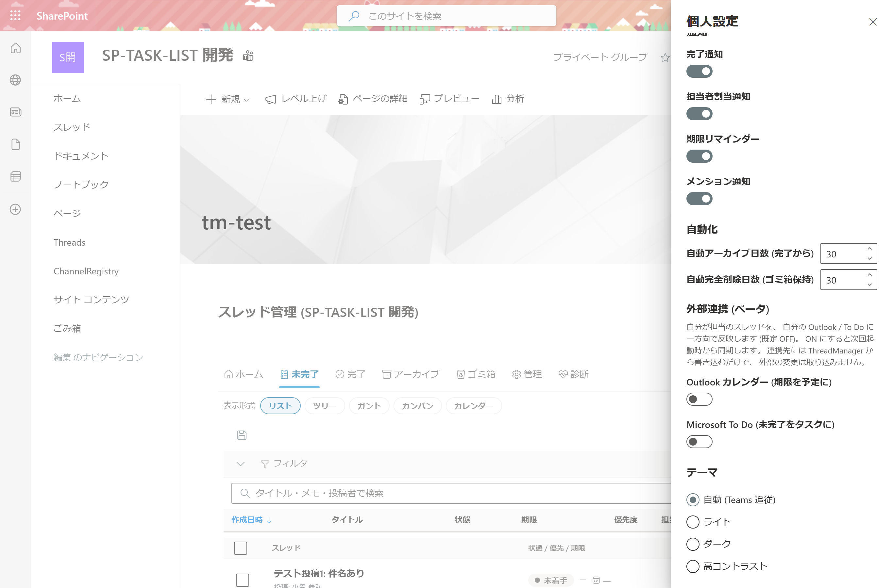Switch to ガント view
The image size is (893, 588).
pyautogui.click(x=369, y=406)
